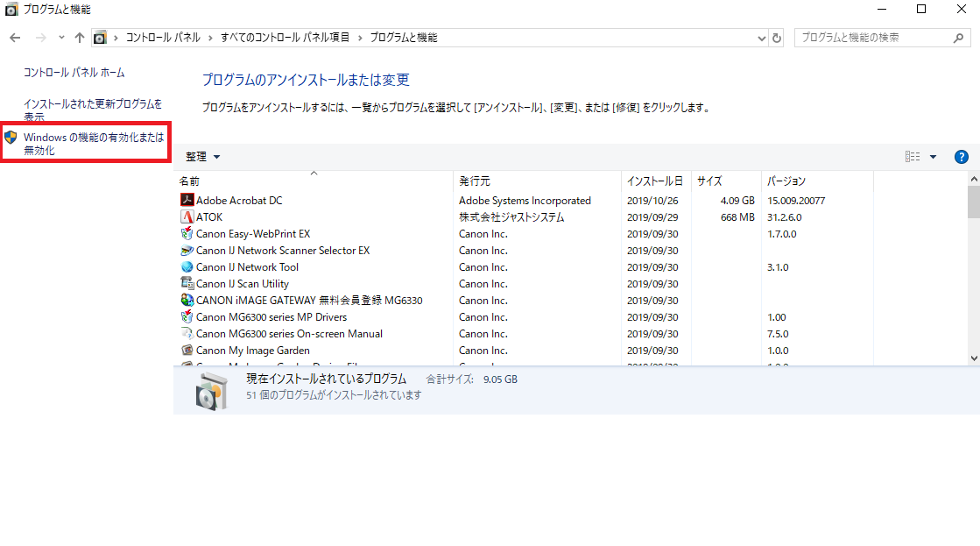The height and width of the screenshot is (546, 980).
Task: Select the ATOK entry name
Action: point(209,217)
